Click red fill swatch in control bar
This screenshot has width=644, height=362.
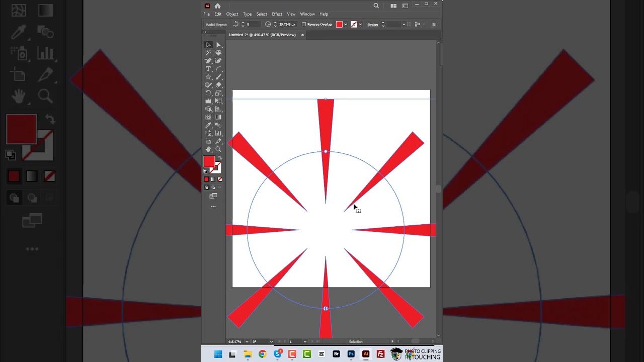[339, 24]
